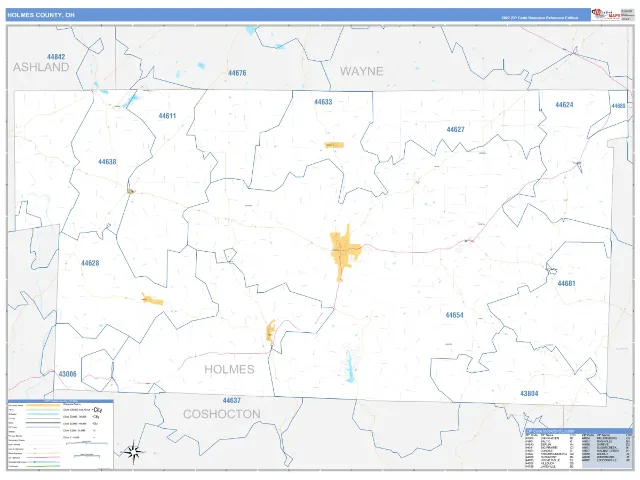Select the 44681 ZIP code label

pyautogui.click(x=567, y=284)
